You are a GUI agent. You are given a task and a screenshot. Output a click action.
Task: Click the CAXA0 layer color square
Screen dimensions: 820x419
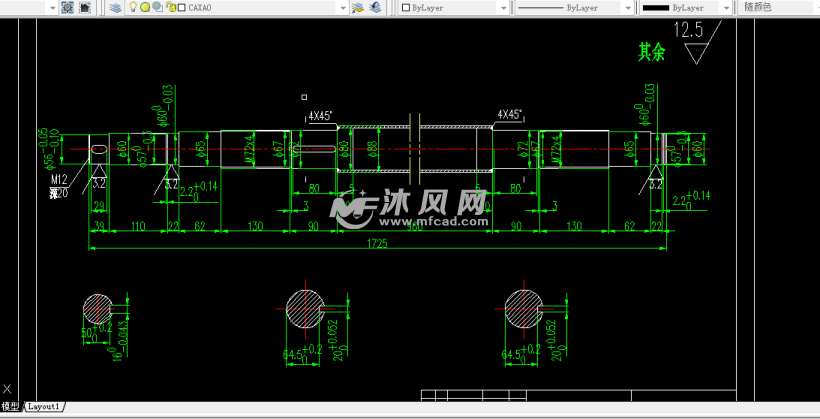[181, 7]
